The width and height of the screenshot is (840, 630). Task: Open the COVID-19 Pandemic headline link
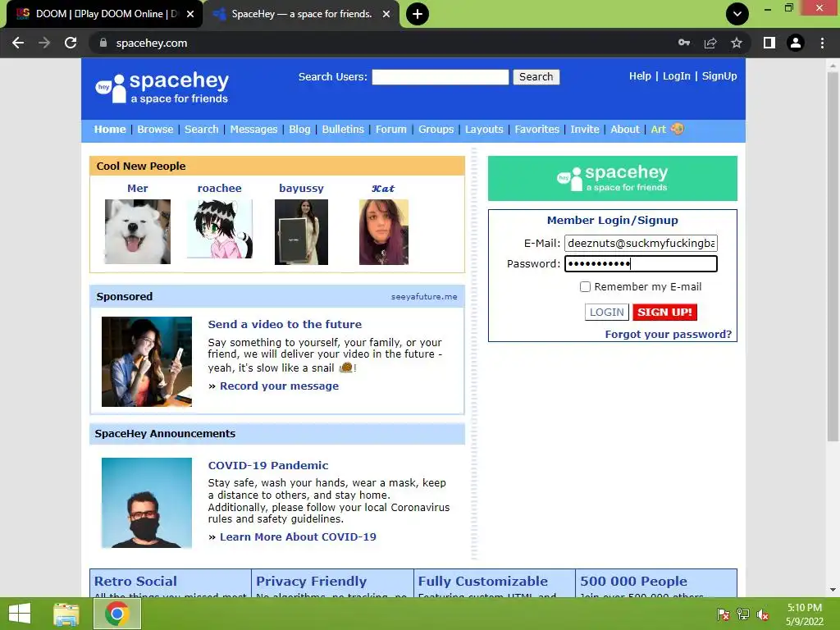(x=268, y=466)
